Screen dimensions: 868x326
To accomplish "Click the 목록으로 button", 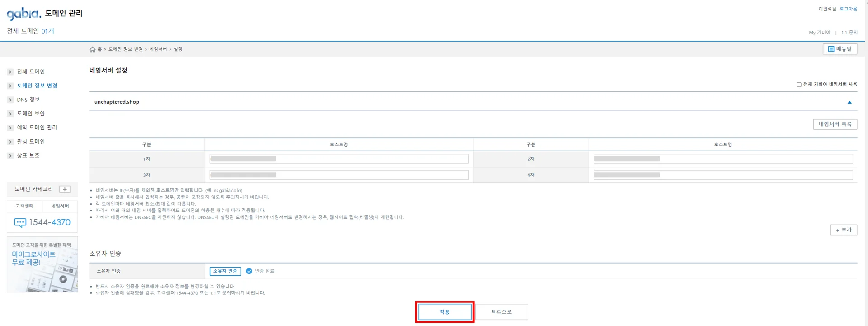I will pyautogui.click(x=501, y=312).
